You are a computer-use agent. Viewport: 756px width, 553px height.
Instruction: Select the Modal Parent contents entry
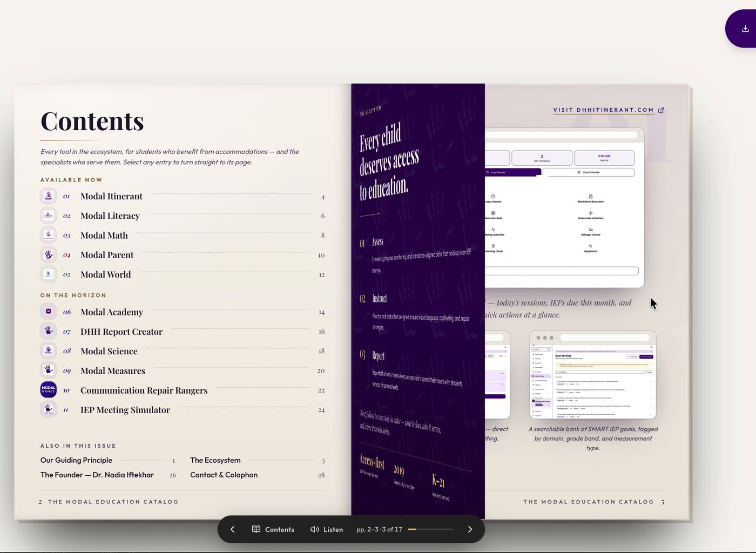click(x=183, y=255)
